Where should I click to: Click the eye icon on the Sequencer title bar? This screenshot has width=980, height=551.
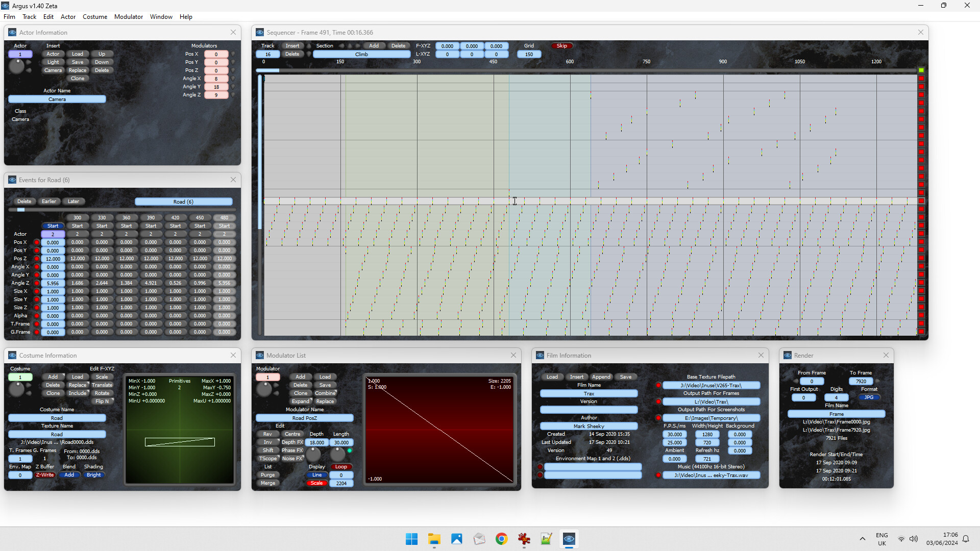[260, 32]
